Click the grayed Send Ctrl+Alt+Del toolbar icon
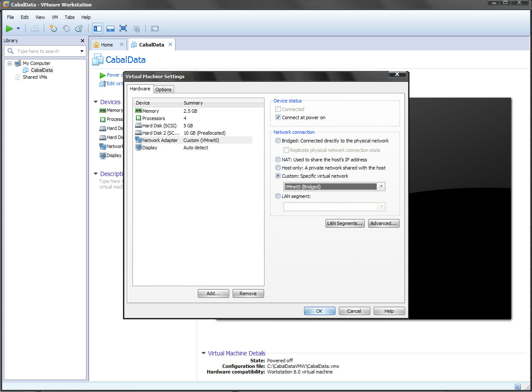Image resolution: width=532 pixels, height=392 pixels. coord(35,28)
